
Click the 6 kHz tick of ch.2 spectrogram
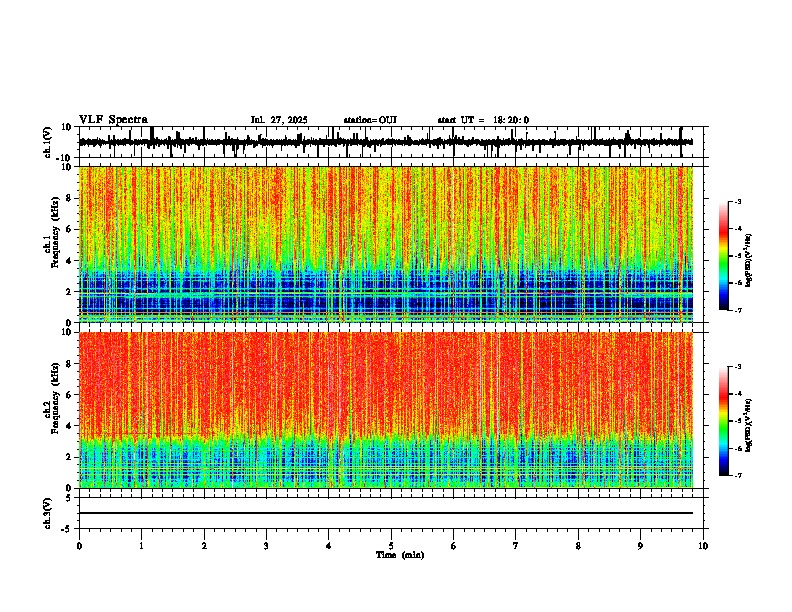[x=71, y=395]
